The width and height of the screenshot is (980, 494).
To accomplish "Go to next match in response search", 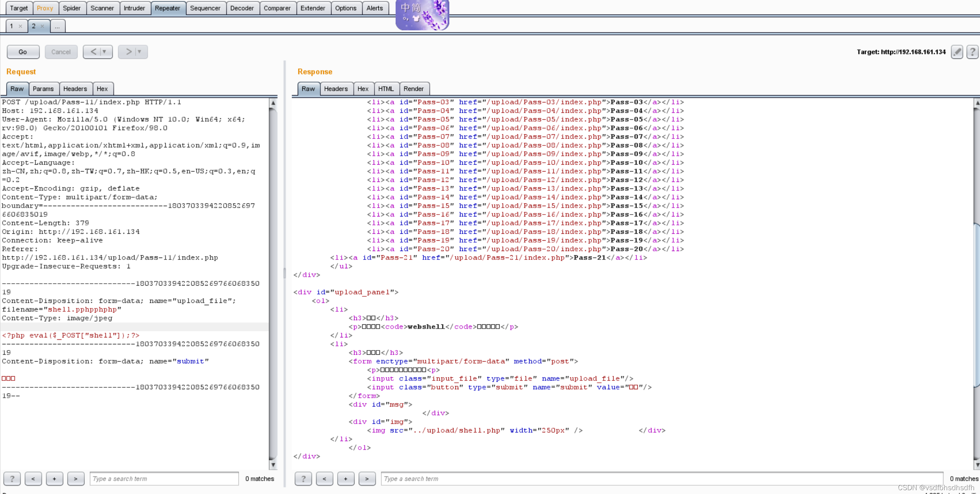I will click(367, 479).
